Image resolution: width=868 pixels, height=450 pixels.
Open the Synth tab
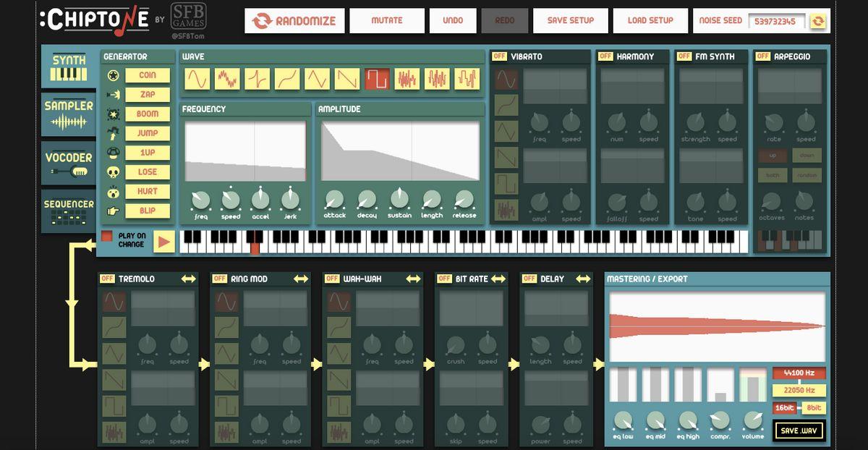coord(69,68)
